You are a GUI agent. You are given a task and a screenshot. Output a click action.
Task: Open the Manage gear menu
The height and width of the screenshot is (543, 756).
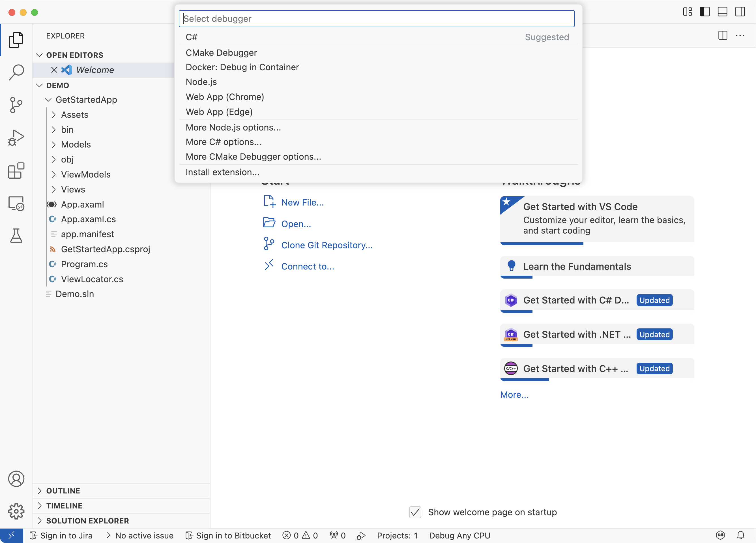[16, 511]
